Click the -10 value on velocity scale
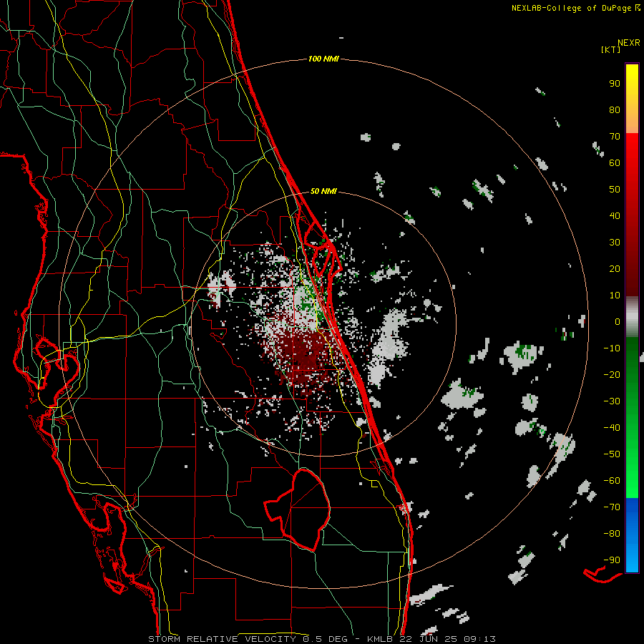 pyautogui.click(x=612, y=348)
